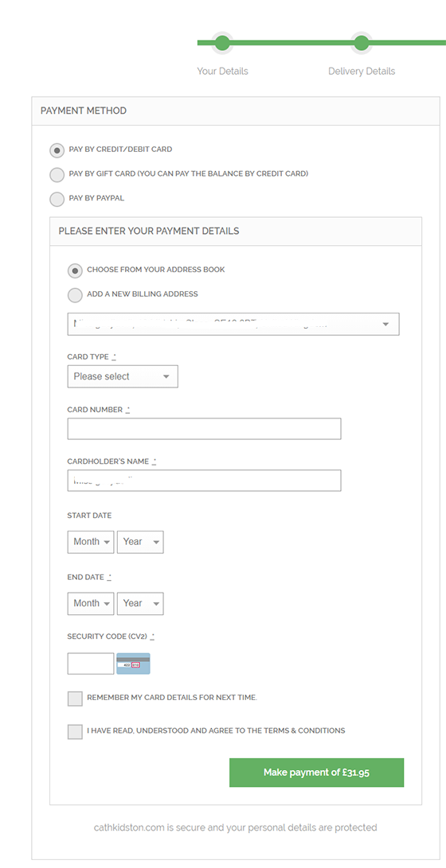Click the Security Code input box
This screenshot has height=868, width=446.
pos(91,664)
